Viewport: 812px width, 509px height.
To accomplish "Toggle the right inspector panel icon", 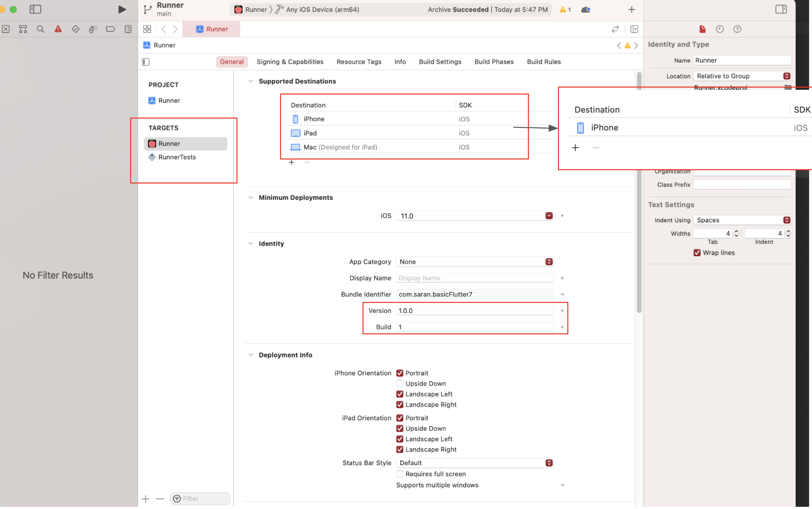I will (781, 10).
